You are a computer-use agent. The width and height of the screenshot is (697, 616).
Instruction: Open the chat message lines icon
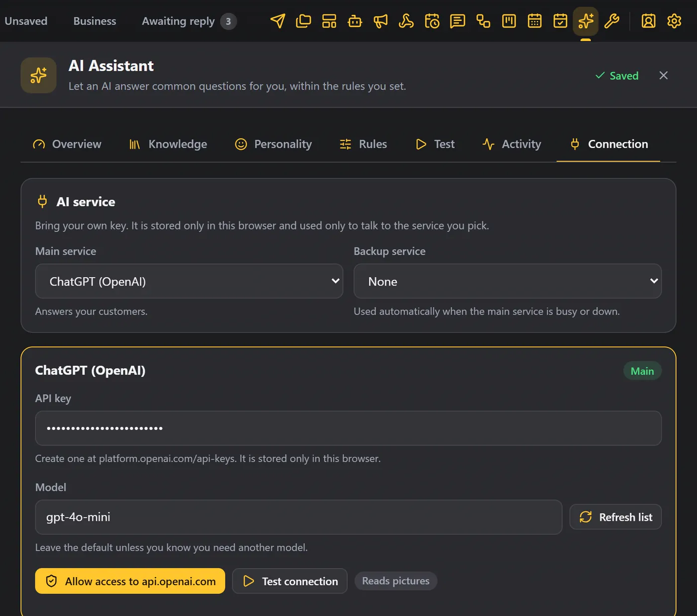click(458, 21)
